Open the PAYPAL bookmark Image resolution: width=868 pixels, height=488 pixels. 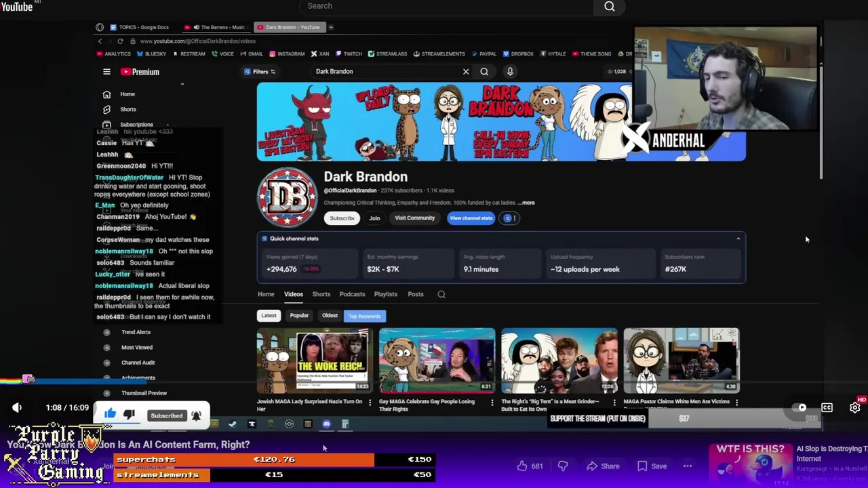(x=484, y=54)
